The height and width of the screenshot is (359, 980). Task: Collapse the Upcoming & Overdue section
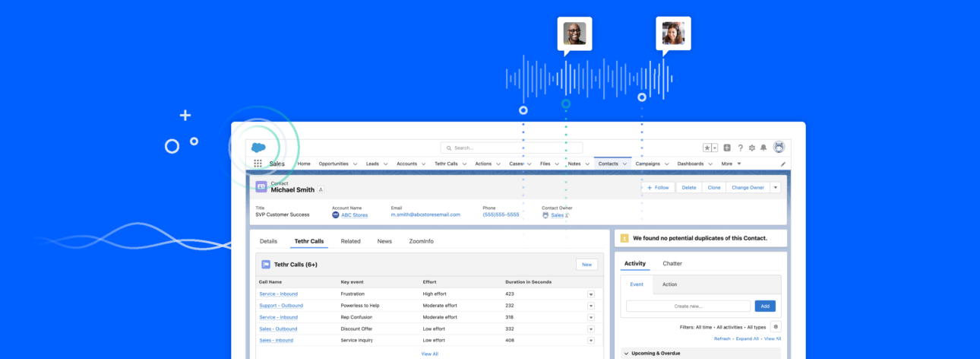point(626,354)
